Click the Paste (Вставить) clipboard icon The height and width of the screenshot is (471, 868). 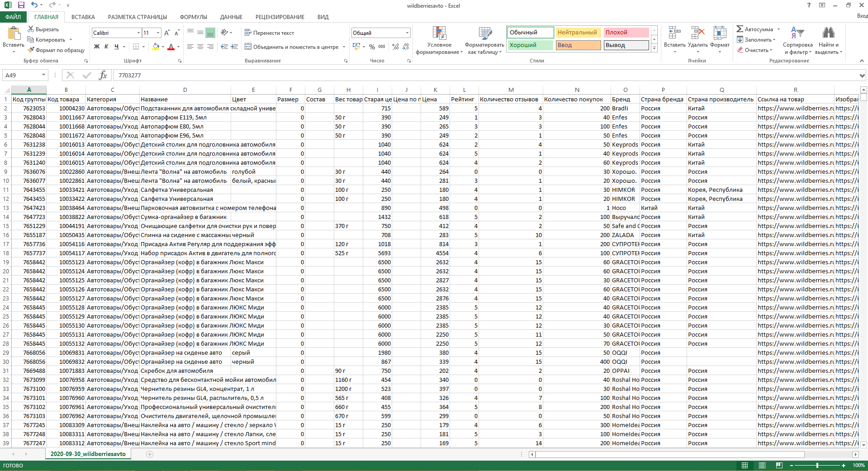tap(14, 34)
